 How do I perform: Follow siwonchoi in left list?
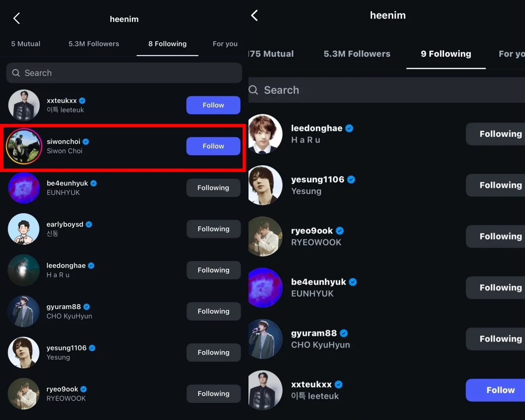pyautogui.click(x=213, y=146)
